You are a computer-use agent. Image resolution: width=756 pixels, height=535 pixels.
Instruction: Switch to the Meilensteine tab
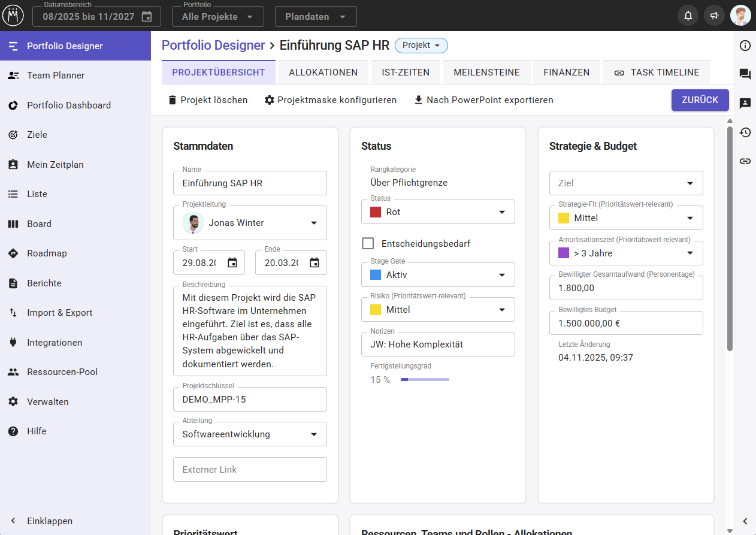point(486,72)
